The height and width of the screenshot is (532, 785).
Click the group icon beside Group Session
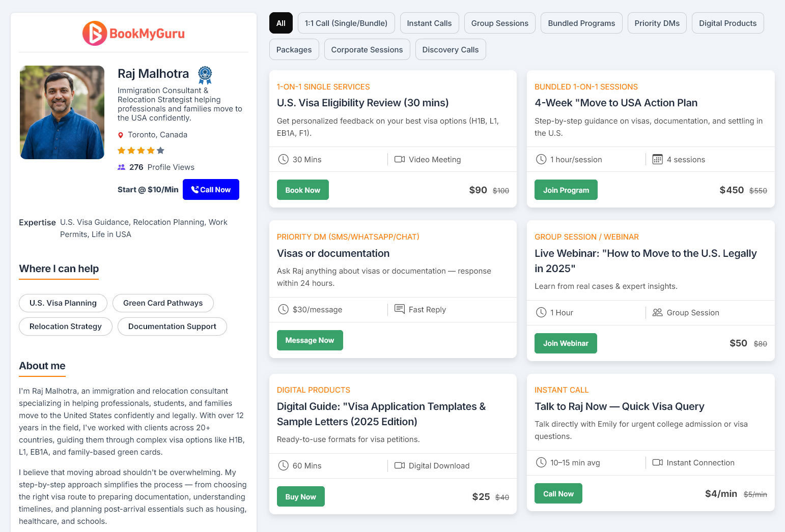(657, 313)
